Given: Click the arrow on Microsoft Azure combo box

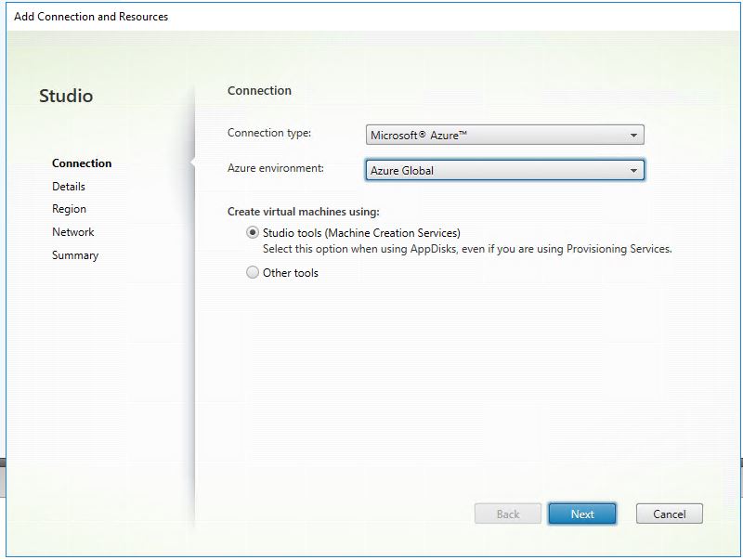Looking at the screenshot, I should point(633,136).
